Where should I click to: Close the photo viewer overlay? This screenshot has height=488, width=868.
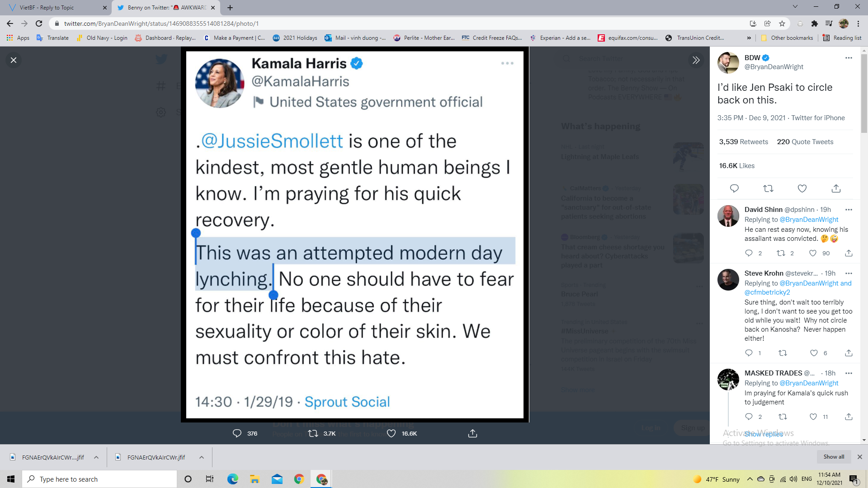(x=14, y=60)
